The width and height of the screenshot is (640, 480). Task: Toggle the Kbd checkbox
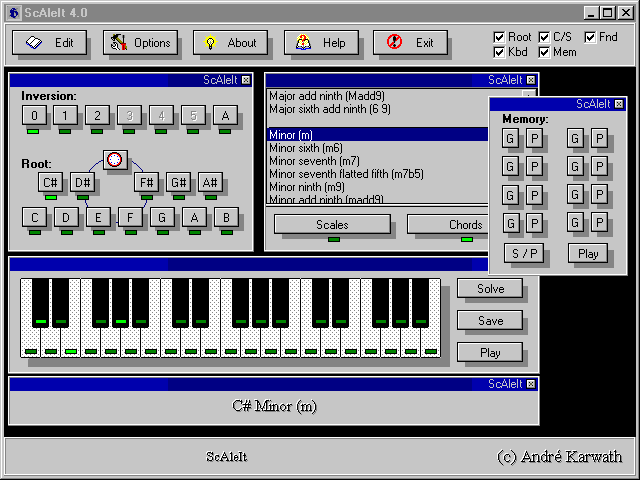(x=501, y=52)
